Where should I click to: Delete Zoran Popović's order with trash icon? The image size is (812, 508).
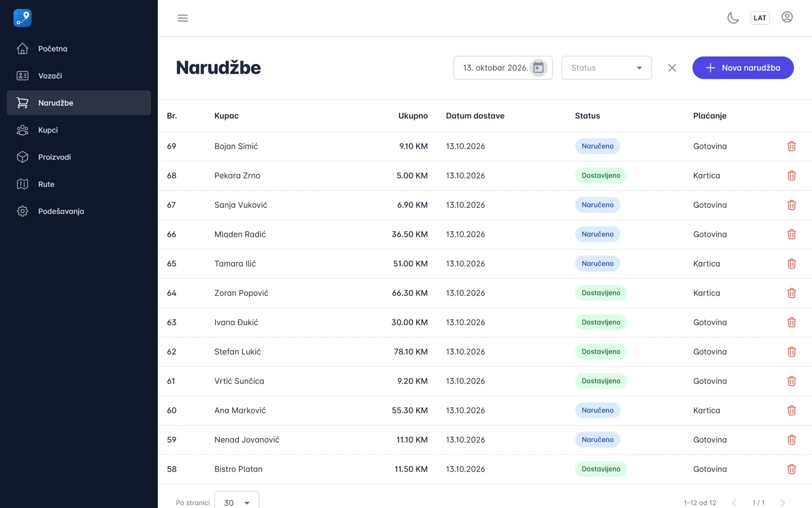tap(791, 293)
